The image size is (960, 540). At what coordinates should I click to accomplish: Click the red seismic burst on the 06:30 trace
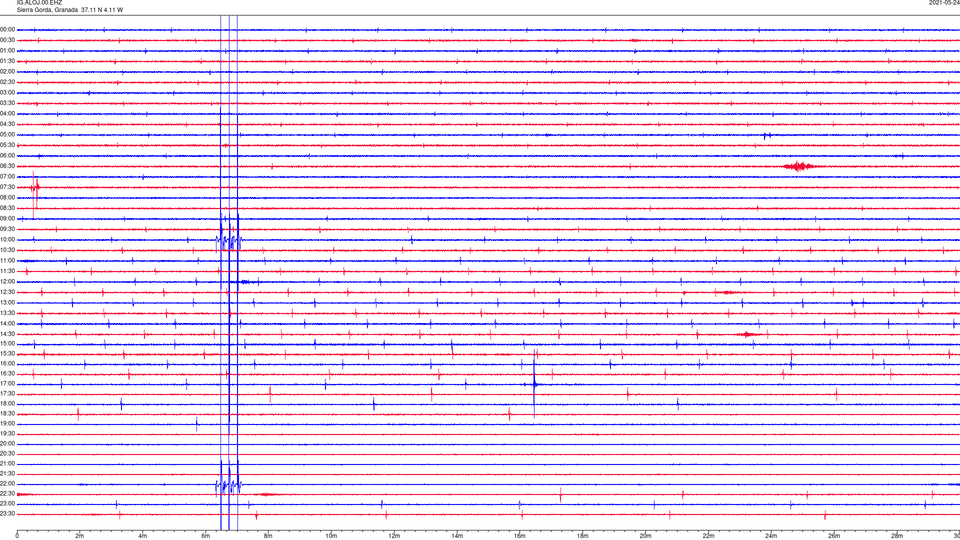pyautogui.click(x=799, y=167)
